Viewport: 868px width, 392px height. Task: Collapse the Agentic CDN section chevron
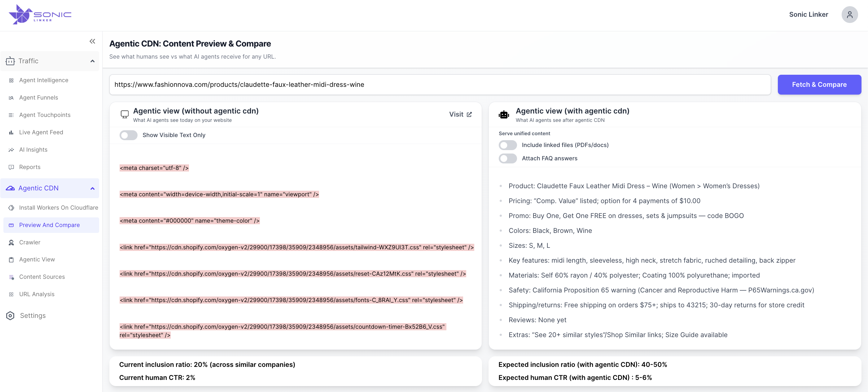point(92,188)
